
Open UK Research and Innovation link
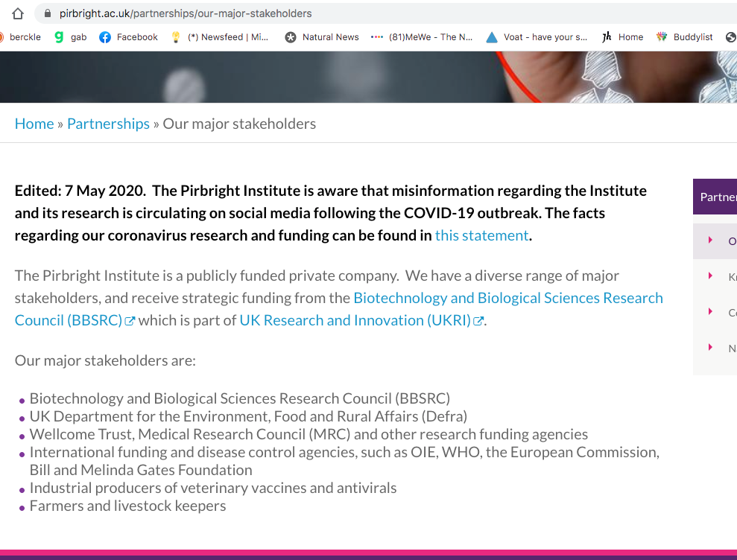point(355,320)
